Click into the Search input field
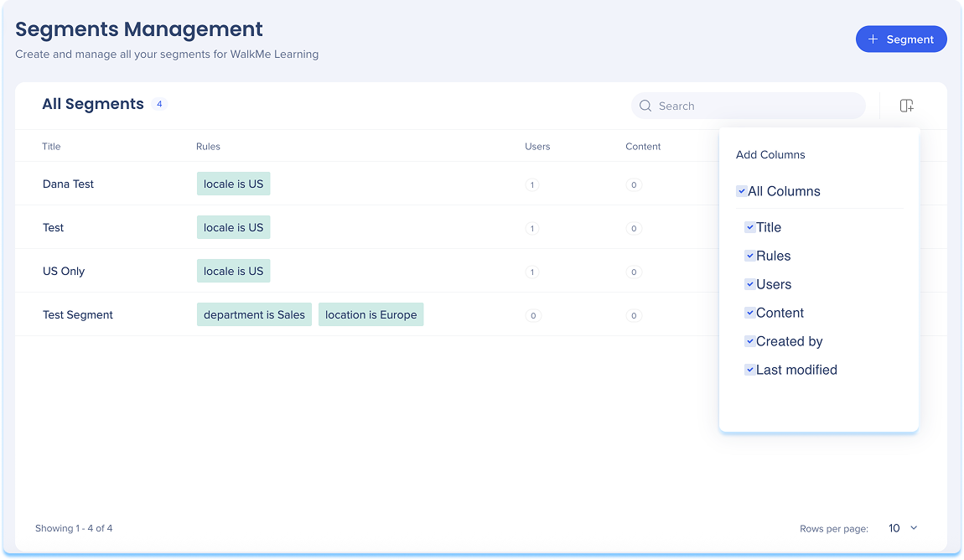This screenshot has height=560, width=964. pyautogui.click(x=754, y=106)
